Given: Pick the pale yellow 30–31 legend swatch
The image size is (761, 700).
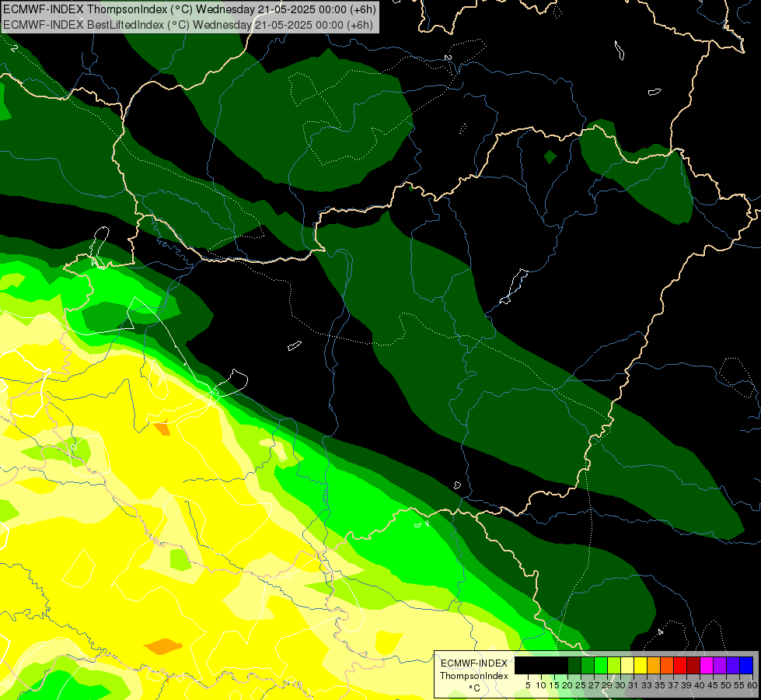Looking at the screenshot, I should [627, 665].
